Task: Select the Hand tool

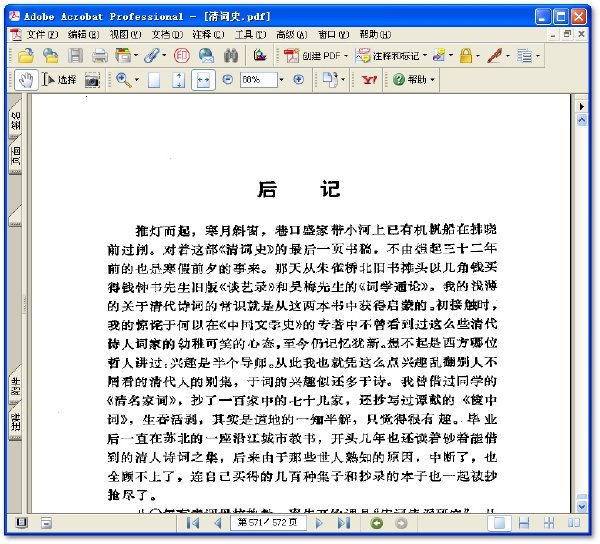Action: pos(26,80)
